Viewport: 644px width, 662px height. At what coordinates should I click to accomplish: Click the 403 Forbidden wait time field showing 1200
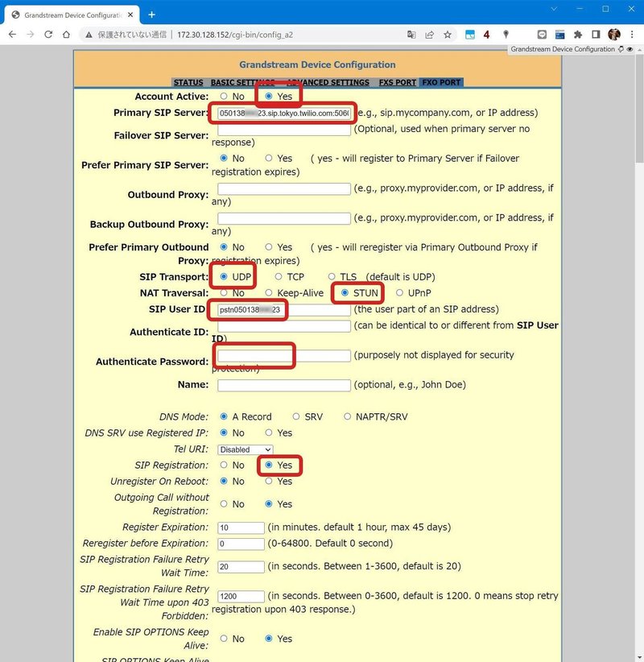point(241,596)
